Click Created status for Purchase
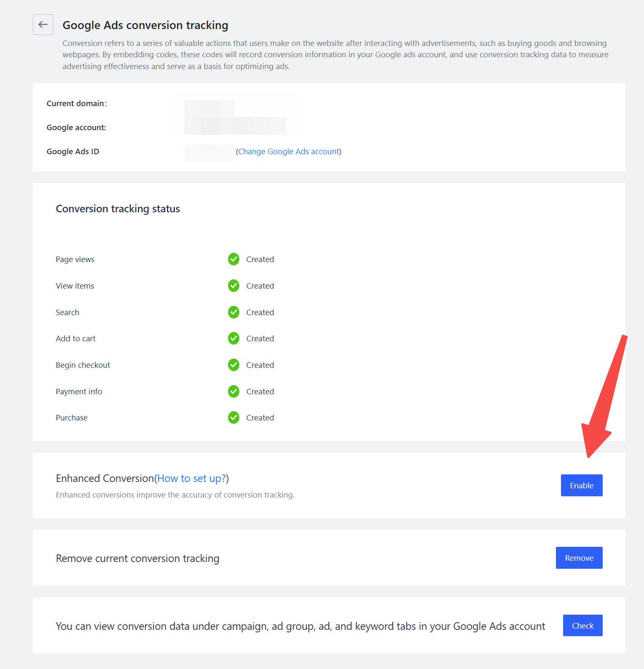This screenshot has height=669, width=644. pyautogui.click(x=260, y=417)
